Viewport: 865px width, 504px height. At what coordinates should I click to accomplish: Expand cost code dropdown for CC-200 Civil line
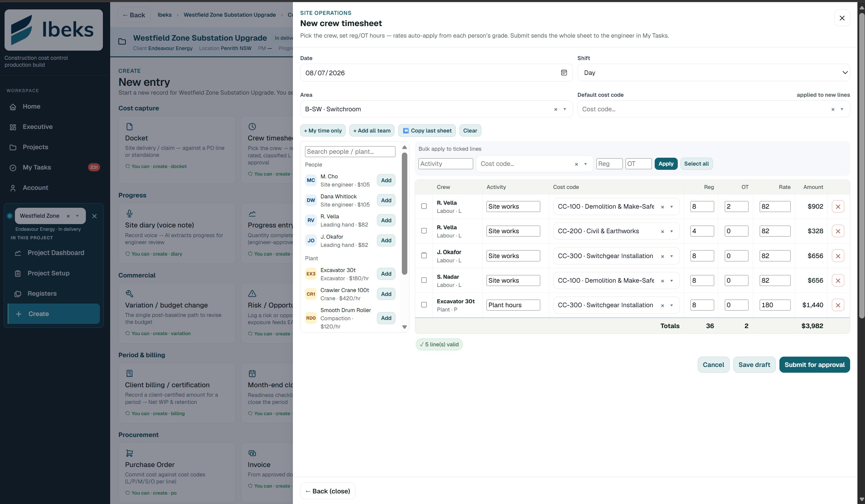click(x=672, y=231)
